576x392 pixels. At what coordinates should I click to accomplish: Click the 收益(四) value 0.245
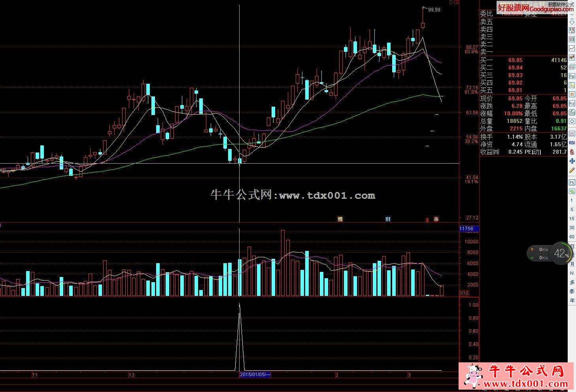(x=515, y=152)
